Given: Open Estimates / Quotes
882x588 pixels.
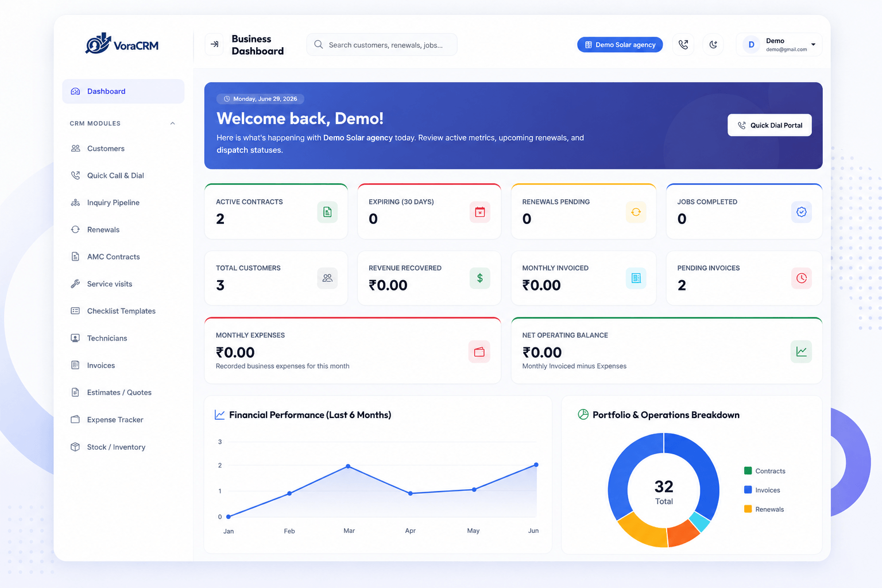Looking at the screenshot, I should [123, 393].
